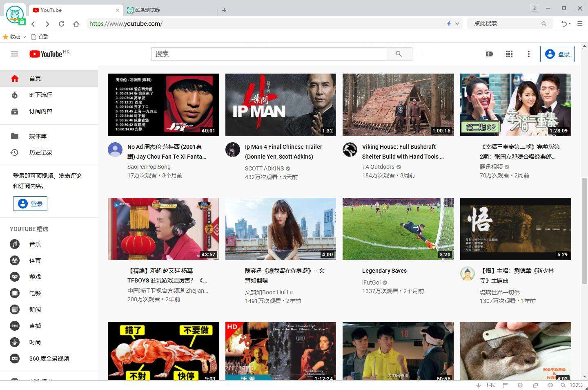Open 媒体库 library in sidebar
Viewport: 588px width, 390px height.
tap(49, 136)
